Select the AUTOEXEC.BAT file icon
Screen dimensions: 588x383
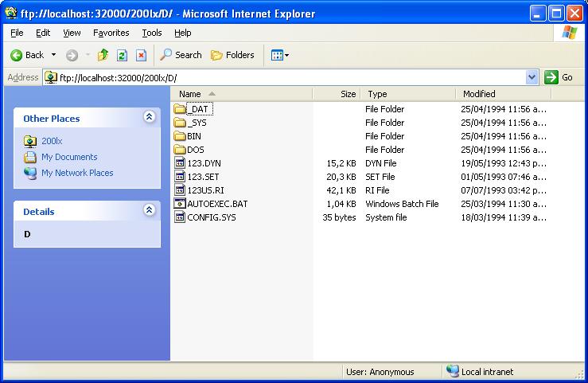180,204
